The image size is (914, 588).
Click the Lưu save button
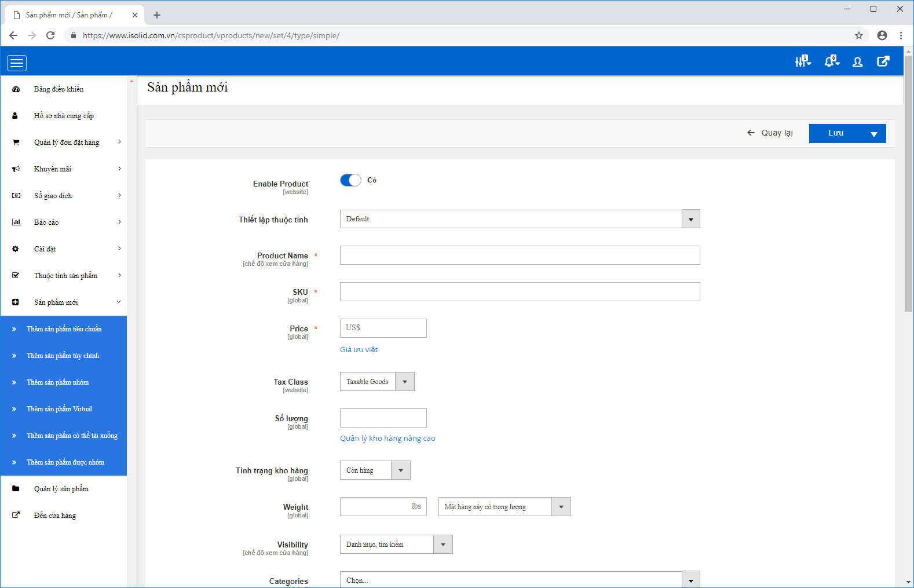pyautogui.click(x=836, y=133)
